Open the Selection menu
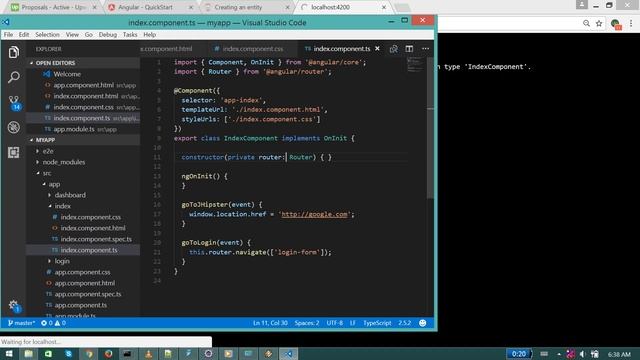Image resolution: width=640 pixels, height=360 pixels. click(47, 35)
